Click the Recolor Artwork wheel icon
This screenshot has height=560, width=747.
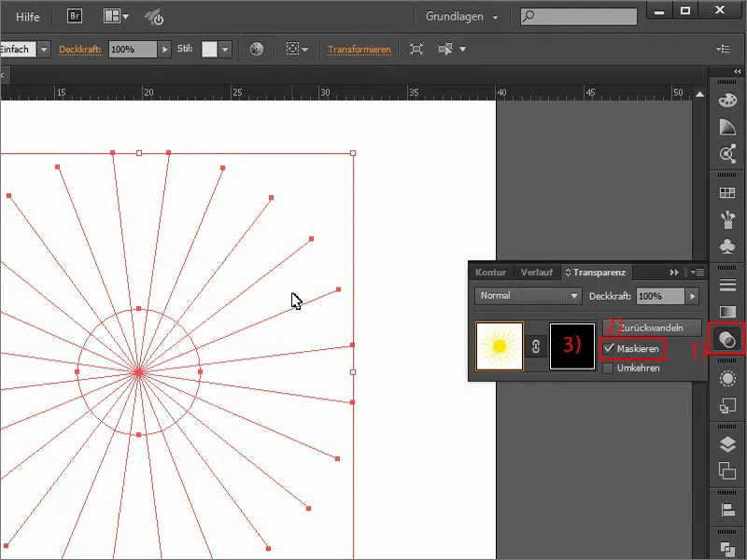click(x=256, y=49)
